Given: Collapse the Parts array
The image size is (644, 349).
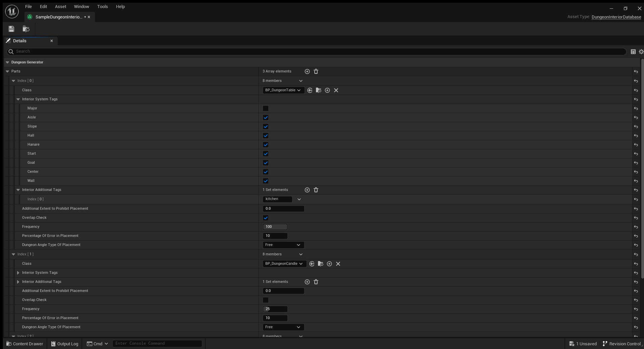Looking at the screenshot, I should click(7, 71).
